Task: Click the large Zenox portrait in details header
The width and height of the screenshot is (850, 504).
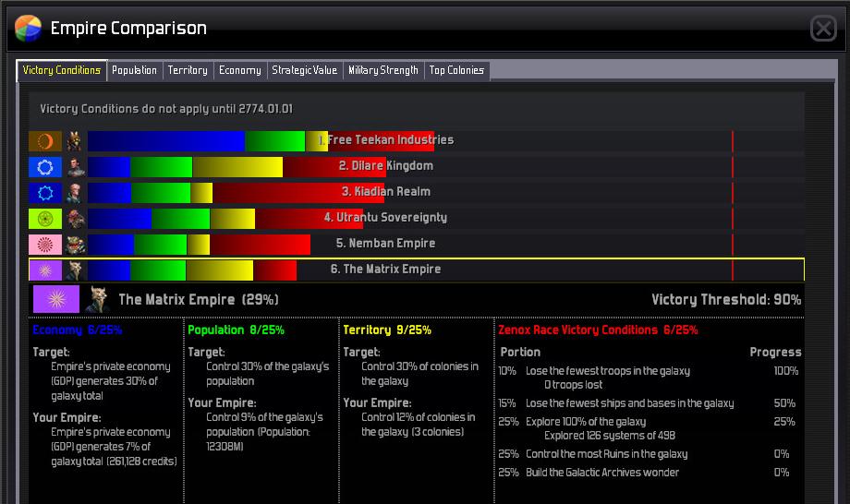Action: pos(98,299)
